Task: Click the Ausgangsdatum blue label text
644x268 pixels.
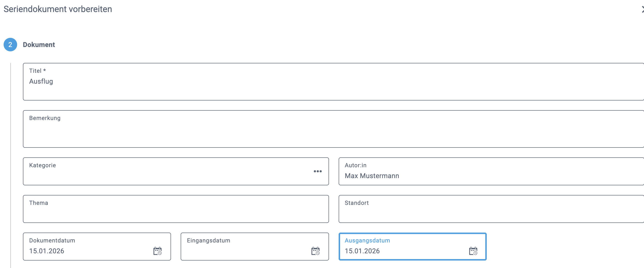Action: (x=367, y=241)
